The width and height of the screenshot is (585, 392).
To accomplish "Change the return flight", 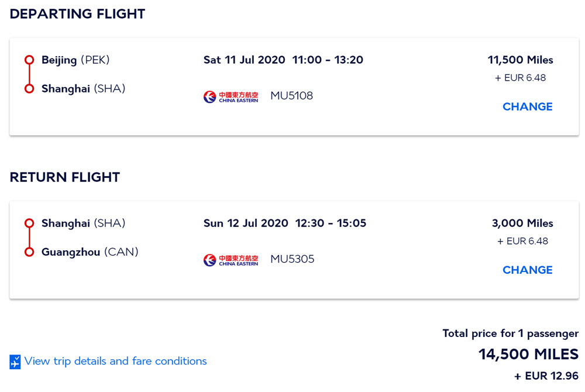I will coord(527,270).
